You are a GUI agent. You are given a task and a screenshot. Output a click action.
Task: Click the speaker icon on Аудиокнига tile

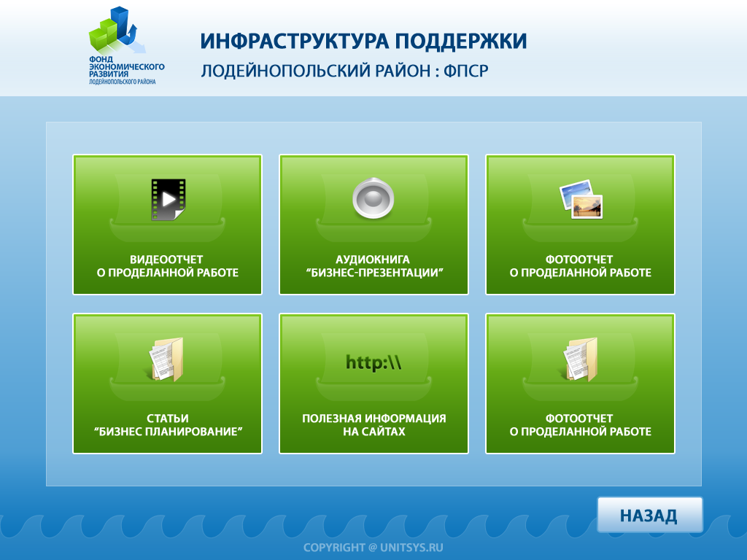click(373, 198)
